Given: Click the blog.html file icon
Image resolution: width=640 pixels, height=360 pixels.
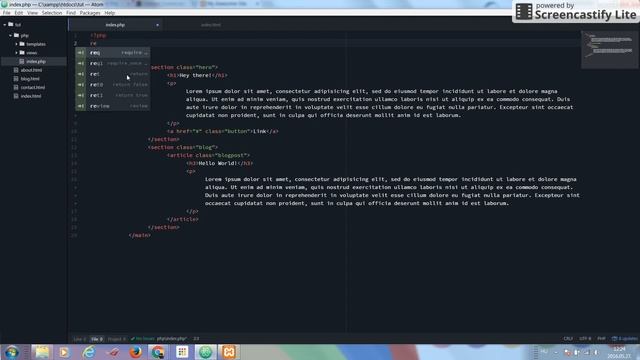Looking at the screenshot, I should (16, 79).
